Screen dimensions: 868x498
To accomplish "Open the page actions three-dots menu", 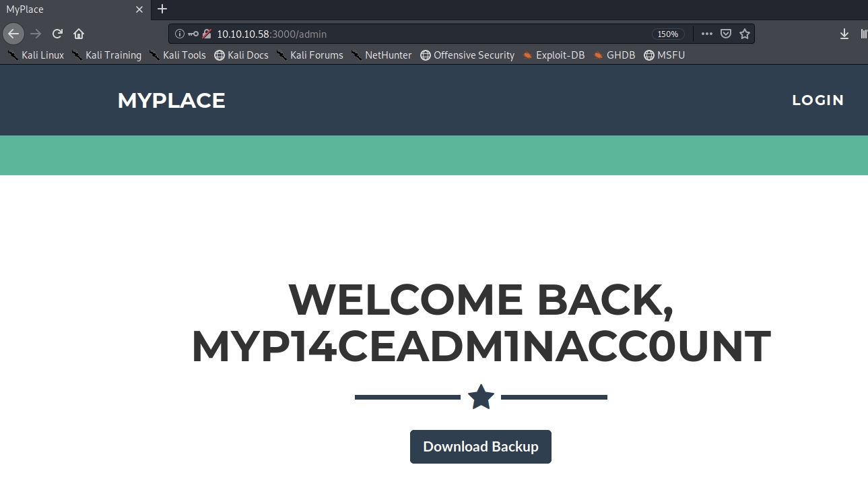I will (x=706, y=34).
